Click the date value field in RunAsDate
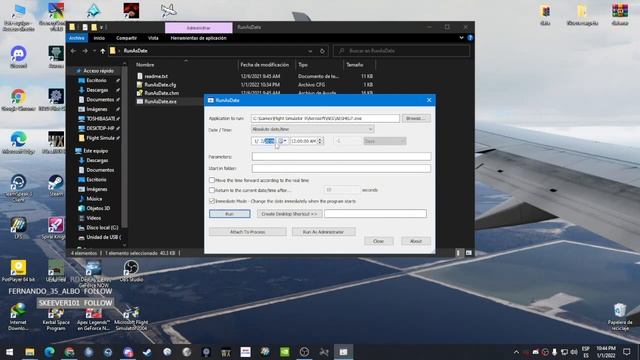The width and height of the screenshot is (640, 360). (x=264, y=141)
